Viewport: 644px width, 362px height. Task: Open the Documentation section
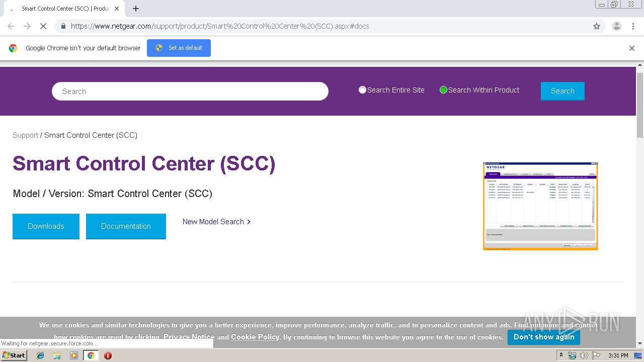pyautogui.click(x=126, y=226)
